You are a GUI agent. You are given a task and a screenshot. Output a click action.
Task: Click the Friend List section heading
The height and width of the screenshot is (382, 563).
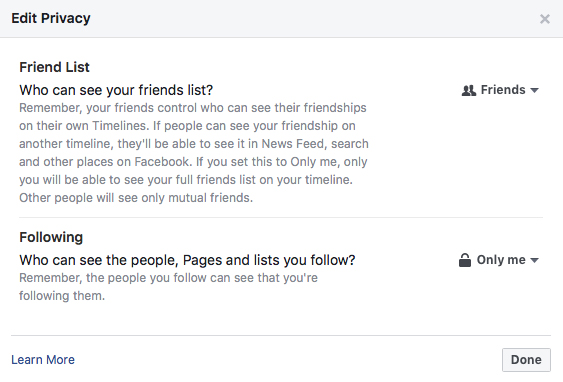click(x=54, y=67)
